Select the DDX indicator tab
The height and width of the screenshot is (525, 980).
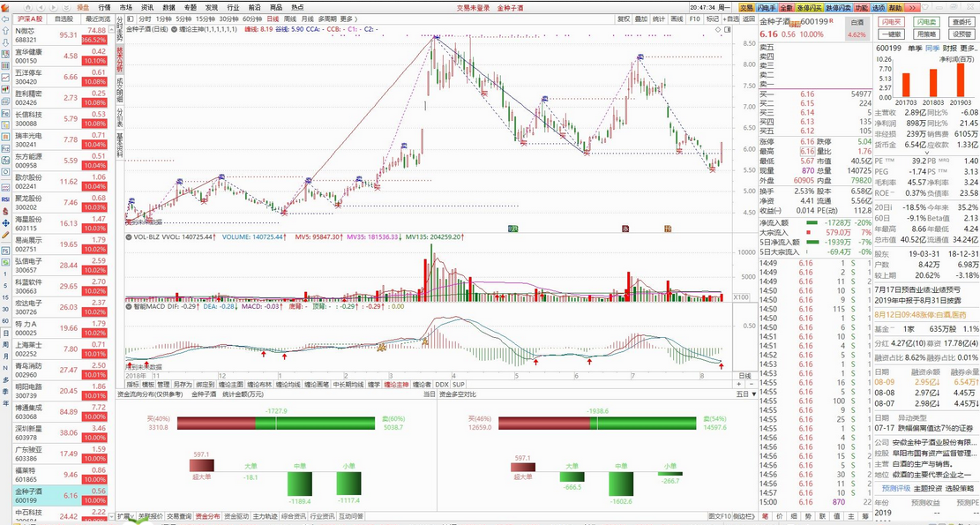pos(442,385)
